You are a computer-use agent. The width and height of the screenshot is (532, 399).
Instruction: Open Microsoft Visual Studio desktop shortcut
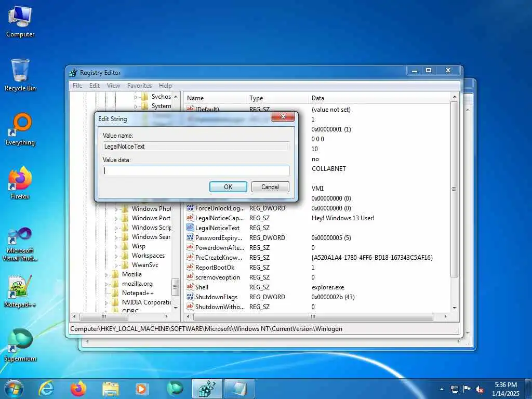click(20, 244)
